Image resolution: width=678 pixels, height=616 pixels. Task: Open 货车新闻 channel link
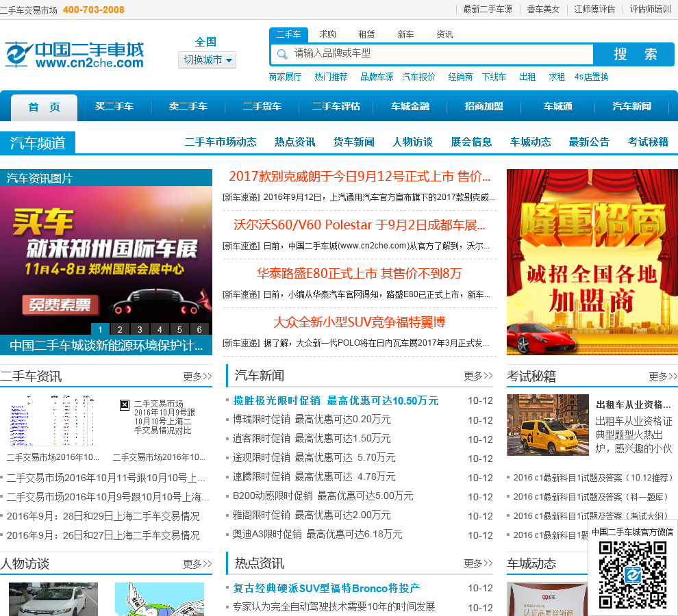tap(353, 142)
